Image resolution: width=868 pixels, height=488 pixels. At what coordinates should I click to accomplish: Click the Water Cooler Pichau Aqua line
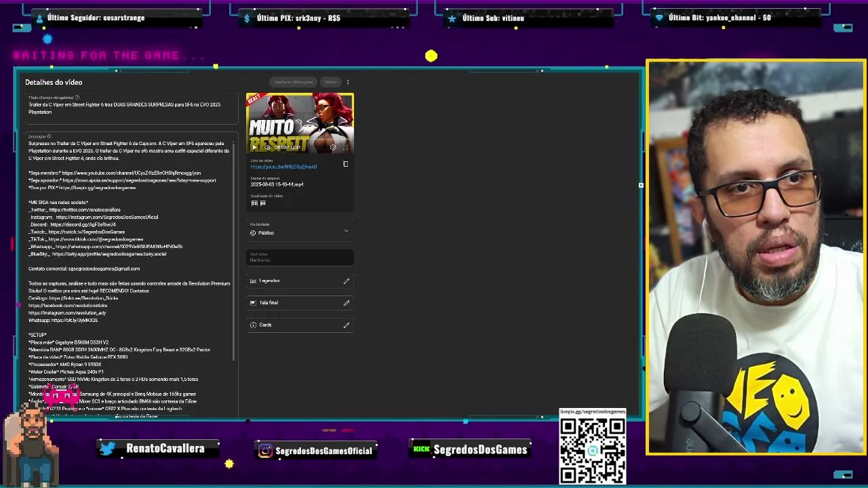[66, 372]
